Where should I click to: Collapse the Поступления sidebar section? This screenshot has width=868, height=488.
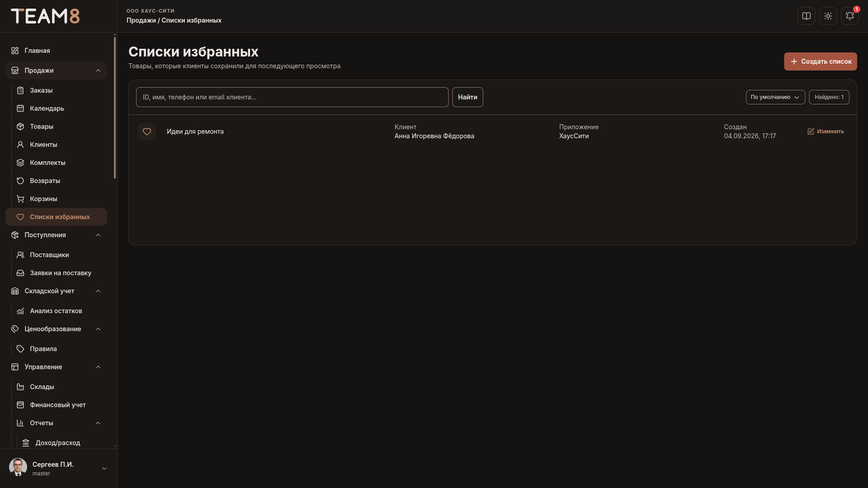[98, 235]
